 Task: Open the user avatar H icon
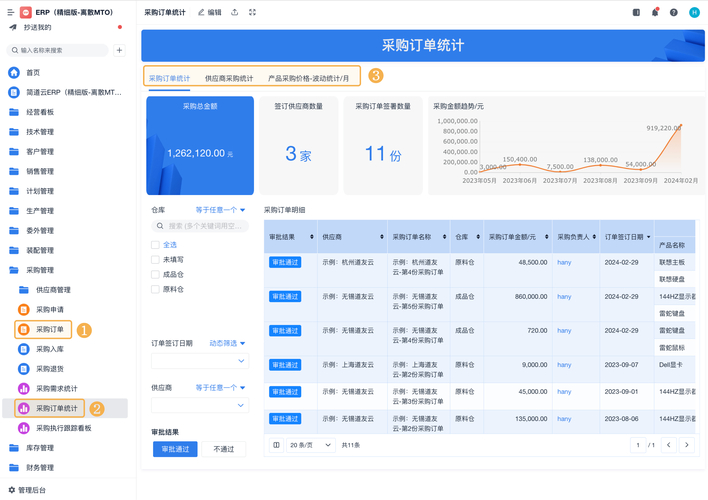click(x=694, y=13)
